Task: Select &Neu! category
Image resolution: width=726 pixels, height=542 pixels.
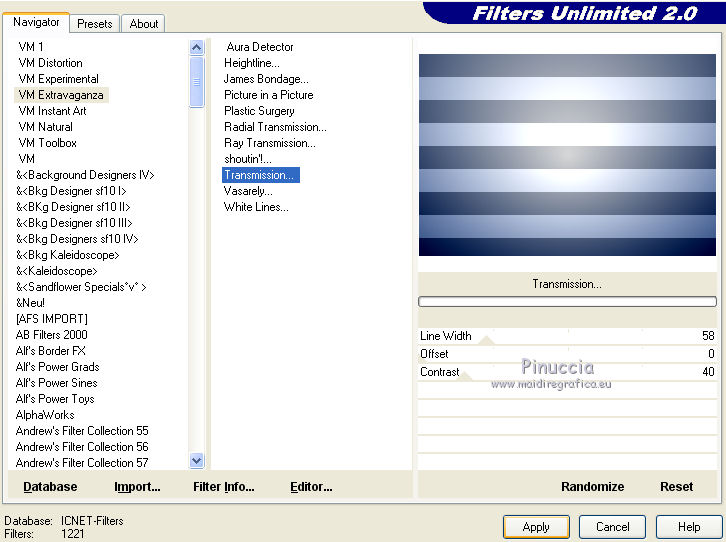Action: pos(31,303)
